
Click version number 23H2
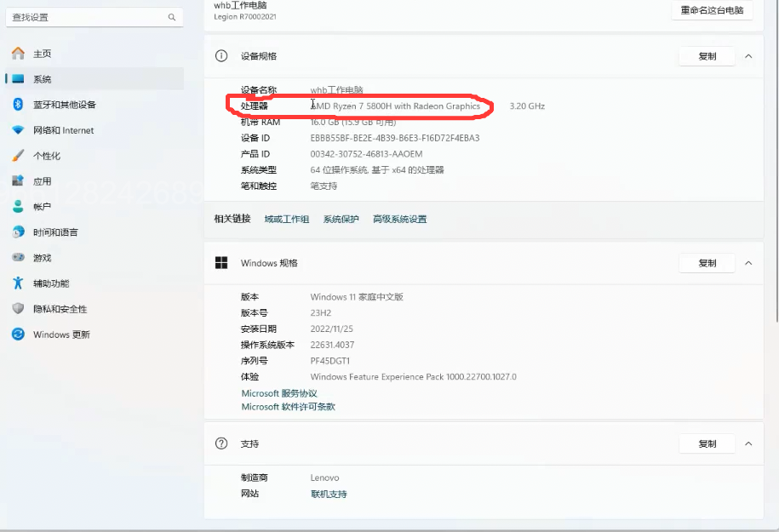(321, 313)
